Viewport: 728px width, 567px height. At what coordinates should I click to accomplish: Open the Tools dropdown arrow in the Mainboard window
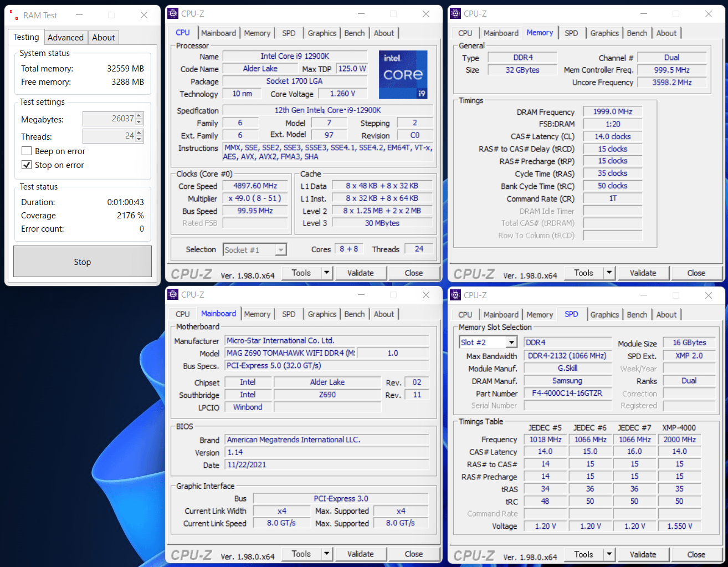point(326,554)
